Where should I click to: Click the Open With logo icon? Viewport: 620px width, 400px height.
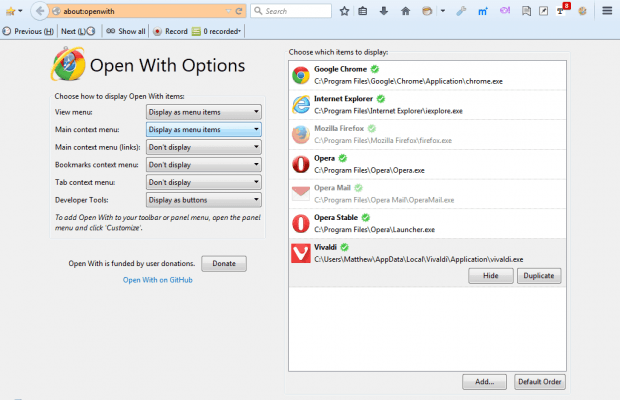[68, 64]
